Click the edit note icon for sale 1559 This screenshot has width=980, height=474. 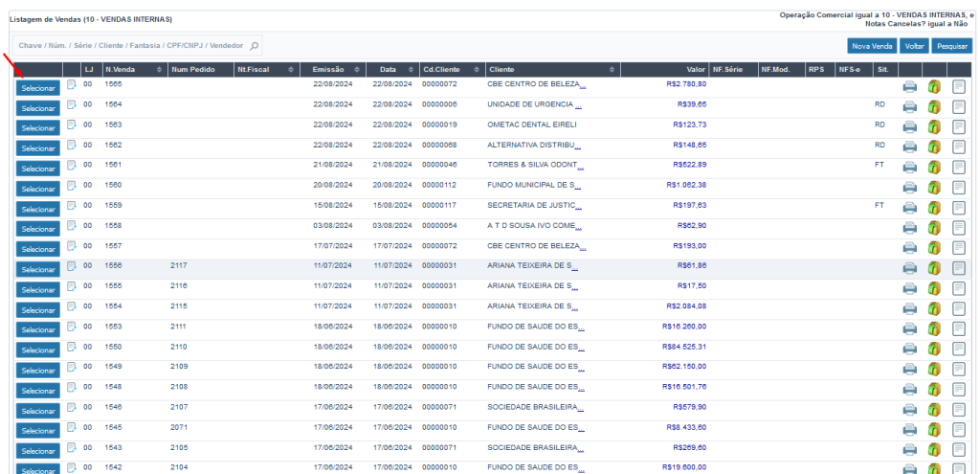[72, 206]
